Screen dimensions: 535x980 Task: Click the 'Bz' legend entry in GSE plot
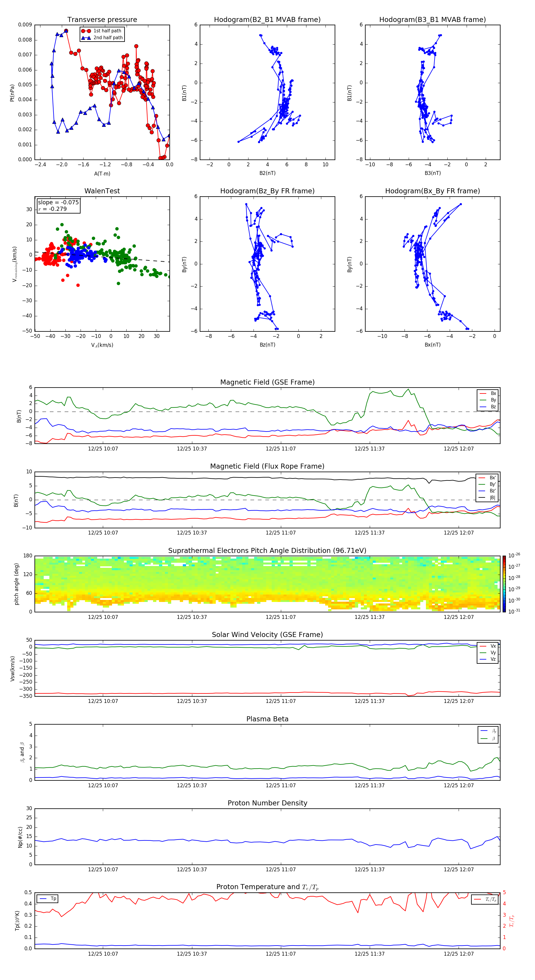point(489,407)
